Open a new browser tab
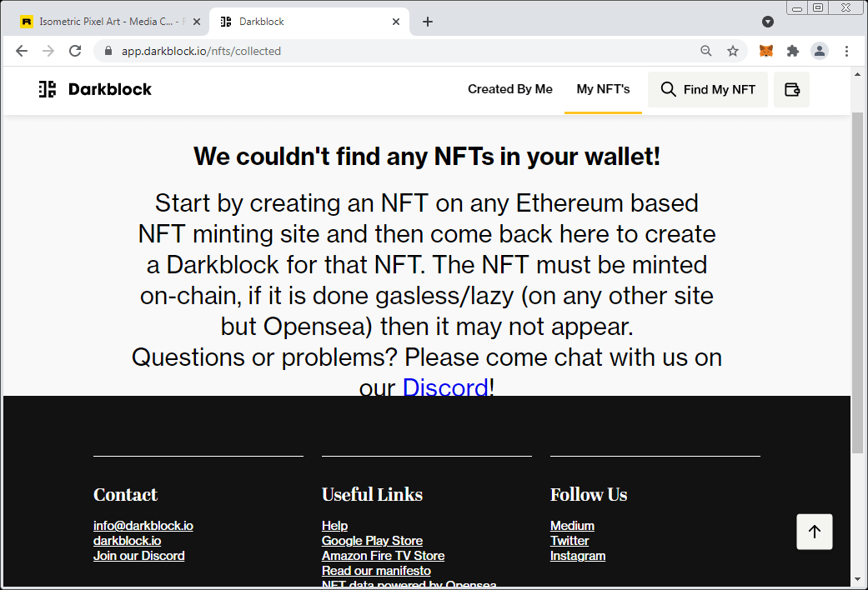Image resolution: width=868 pixels, height=590 pixels. pyautogui.click(x=428, y=22)
